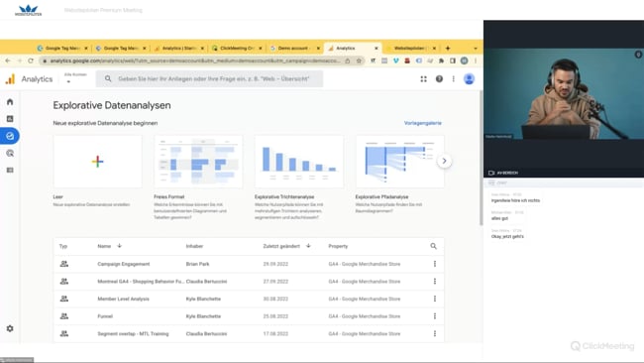The image size is (644, 363).
Task: Bookmark this page with the star icon
Action: (x=359, y=60)
